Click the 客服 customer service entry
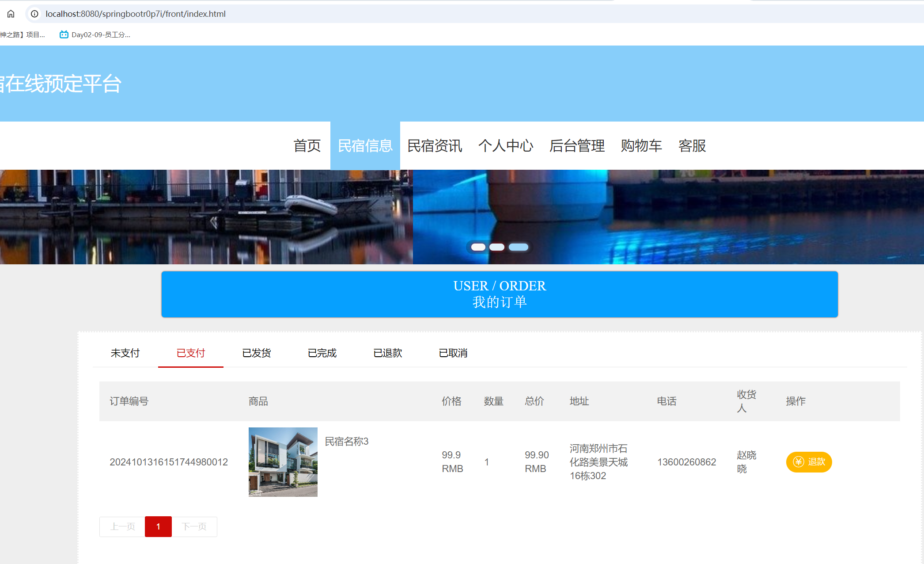This screenshot has height=564, width=924. coord(692,146)
